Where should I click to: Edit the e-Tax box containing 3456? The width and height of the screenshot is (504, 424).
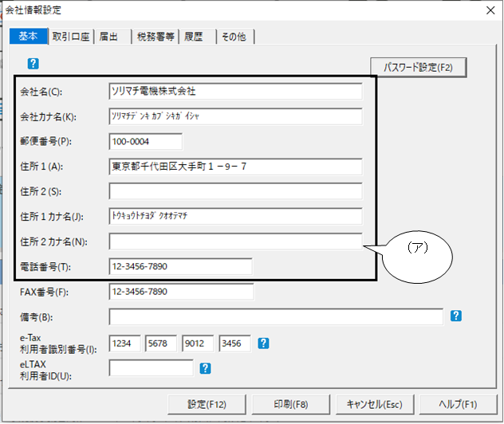(234, 344)
